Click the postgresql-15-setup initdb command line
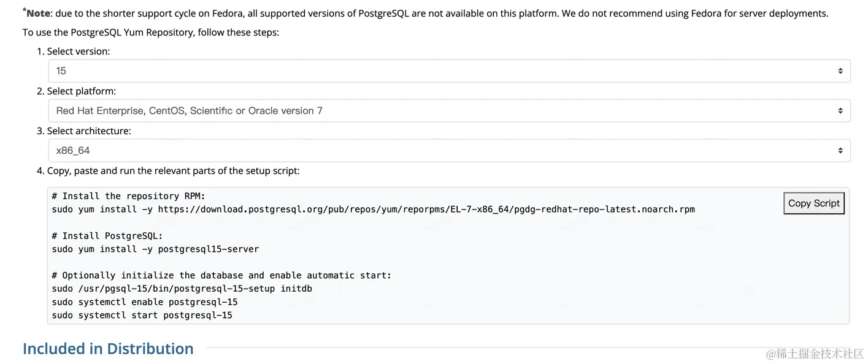Image resolution: width=868 pixels, height=364 pixels. pyautogui.click(x=182, y=289)
